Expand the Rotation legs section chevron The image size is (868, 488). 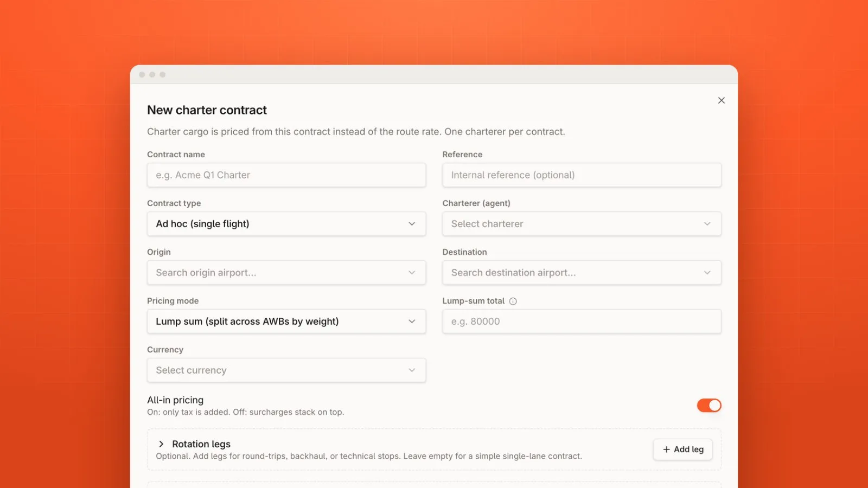[161, 444]
